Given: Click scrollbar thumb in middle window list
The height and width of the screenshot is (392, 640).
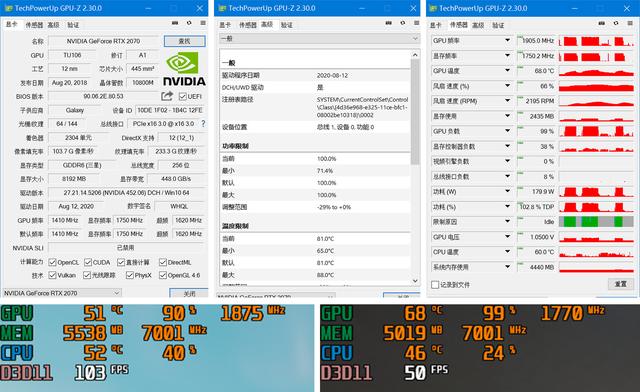Looking at the screenshot, I should coord(415,111).
